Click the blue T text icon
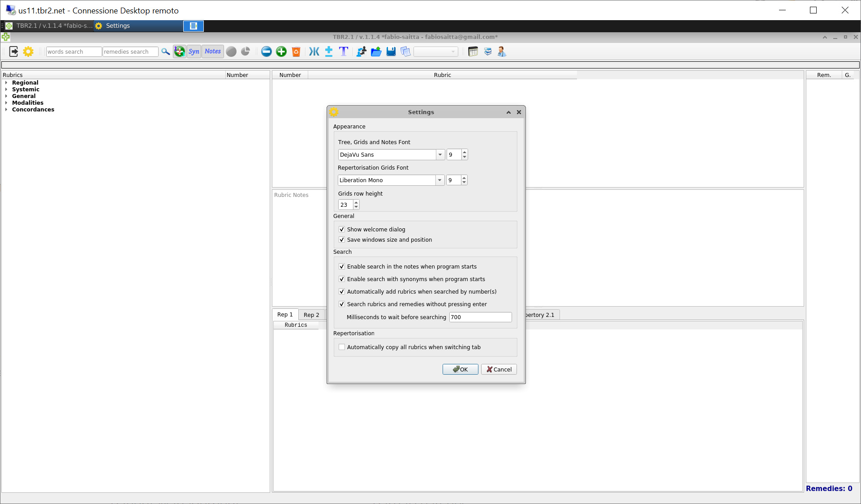Image resolution: width=861 pixels, height=504 pixels. click(x=344, y=51)
